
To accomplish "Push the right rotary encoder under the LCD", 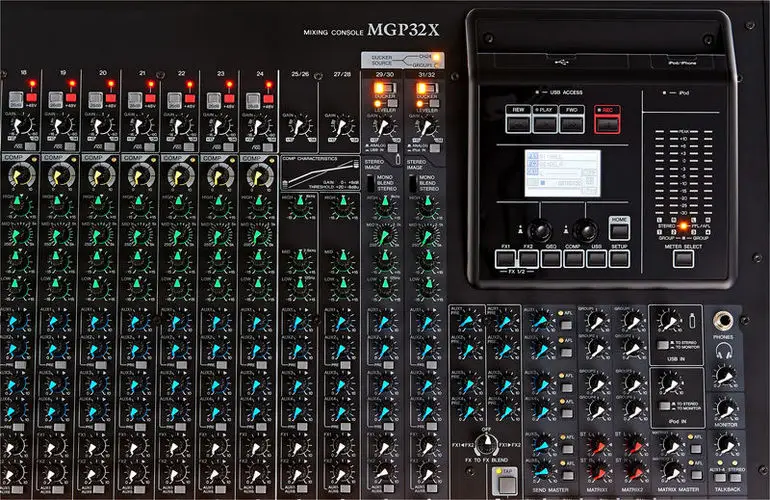I will coord(585,230).
